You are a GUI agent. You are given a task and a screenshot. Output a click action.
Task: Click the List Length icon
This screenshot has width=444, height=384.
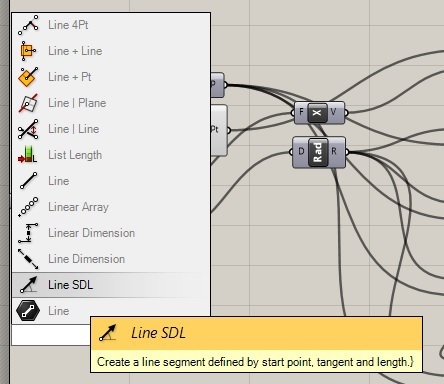(x=28, y=155)
